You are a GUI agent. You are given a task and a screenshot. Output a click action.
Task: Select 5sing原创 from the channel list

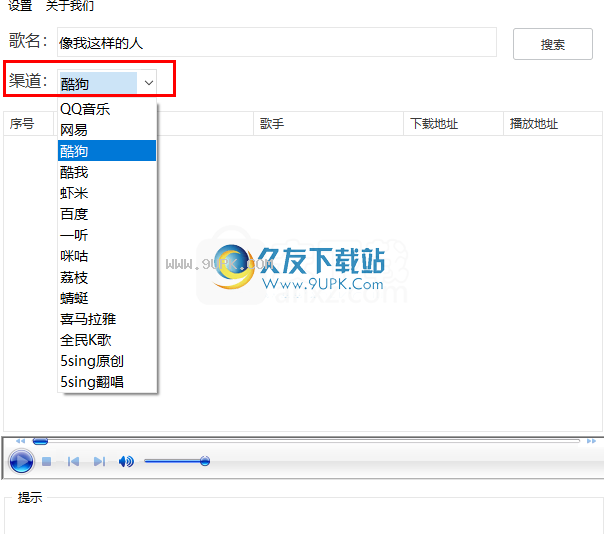(107, 361)
